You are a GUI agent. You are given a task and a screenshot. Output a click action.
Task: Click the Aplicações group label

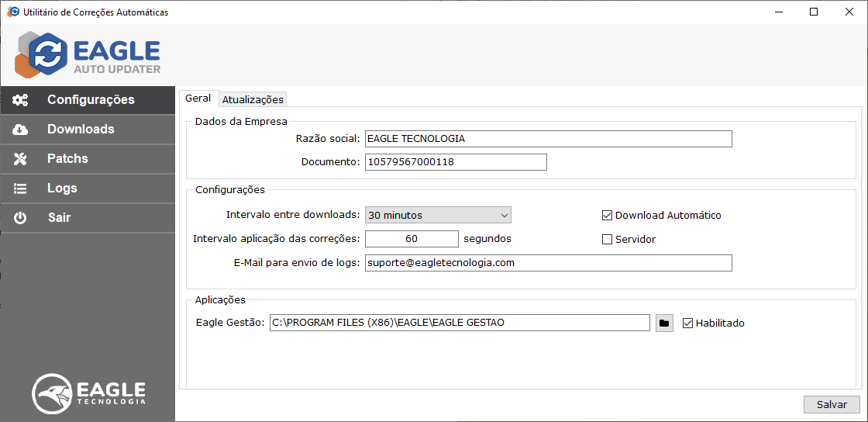[x=220, y=299]
